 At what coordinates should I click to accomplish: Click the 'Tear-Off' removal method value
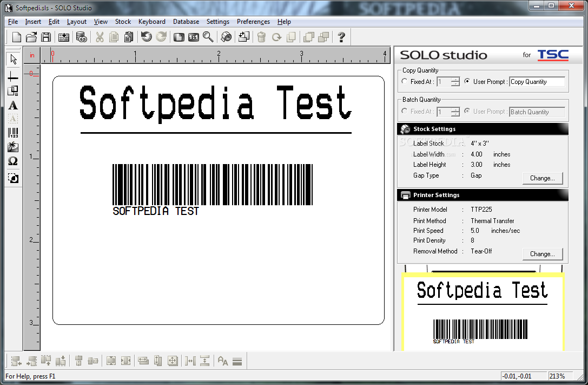[481, 251]
